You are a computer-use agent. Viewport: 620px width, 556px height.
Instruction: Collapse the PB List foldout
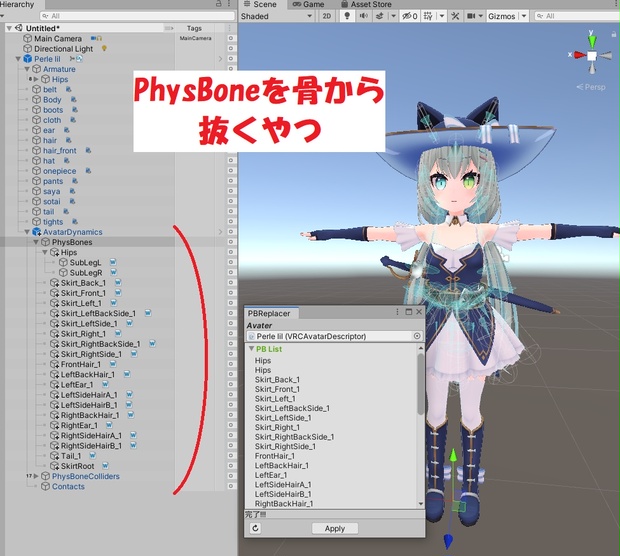[x=251, y=349]
